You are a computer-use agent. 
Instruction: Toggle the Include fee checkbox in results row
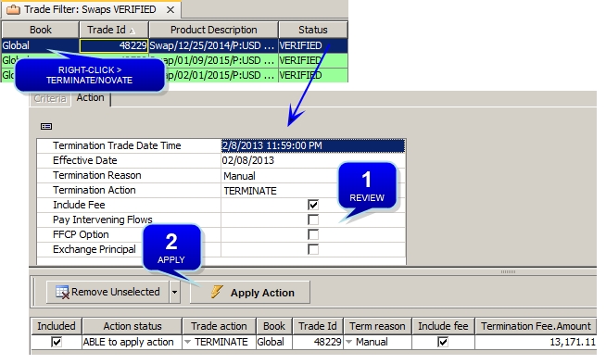pyautogui.click(x=443, y=342)
